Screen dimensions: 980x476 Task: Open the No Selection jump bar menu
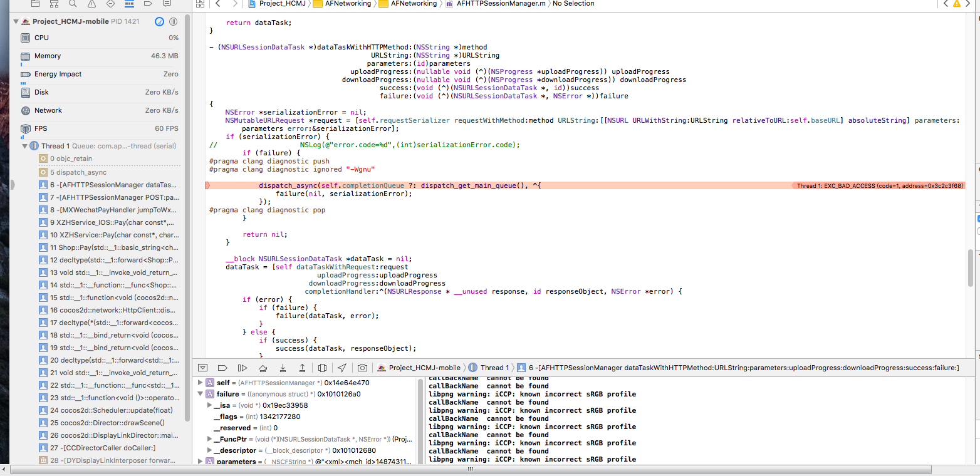[573, 3]
